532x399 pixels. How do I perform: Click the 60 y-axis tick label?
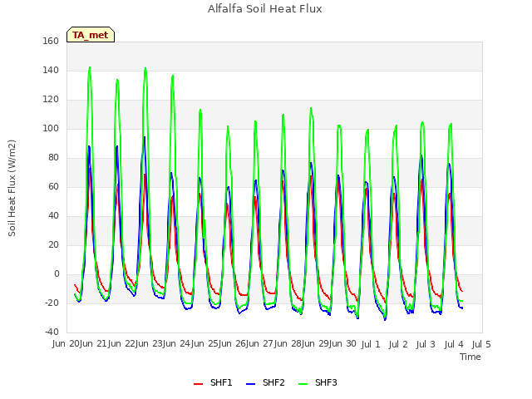coord(53,186)
